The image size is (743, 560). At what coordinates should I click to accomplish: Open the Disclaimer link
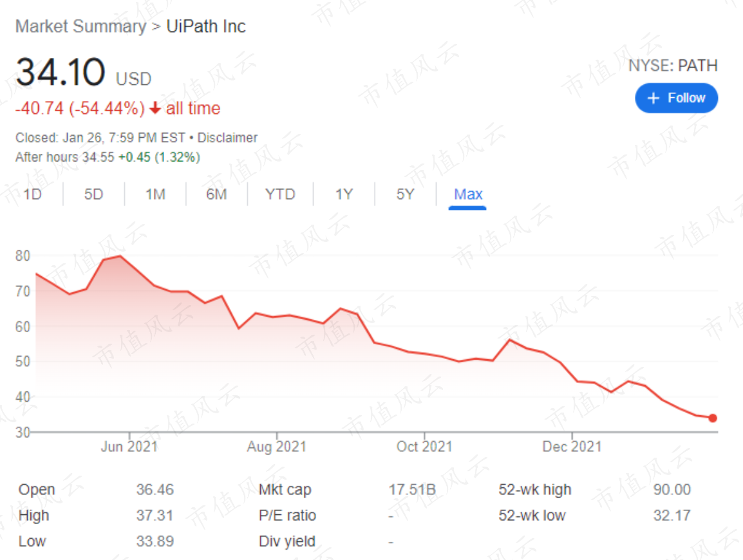pyautogui.click(x=227, y=138)
